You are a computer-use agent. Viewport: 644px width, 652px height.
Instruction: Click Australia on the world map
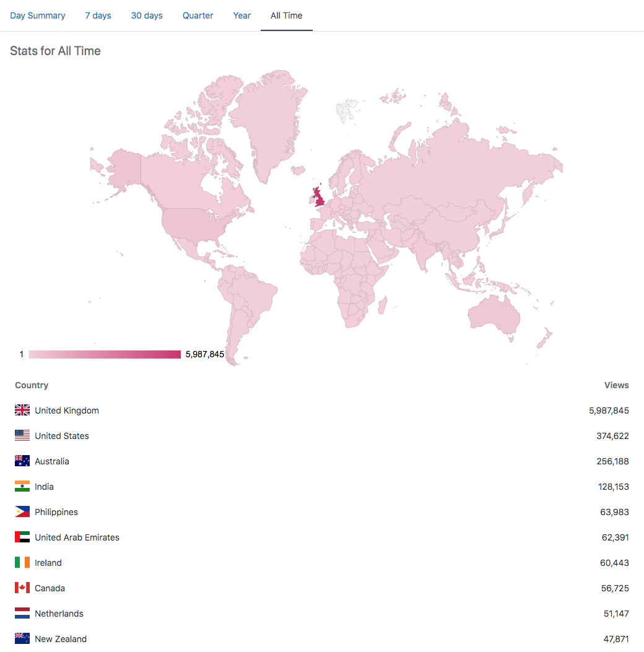[494, 316]
